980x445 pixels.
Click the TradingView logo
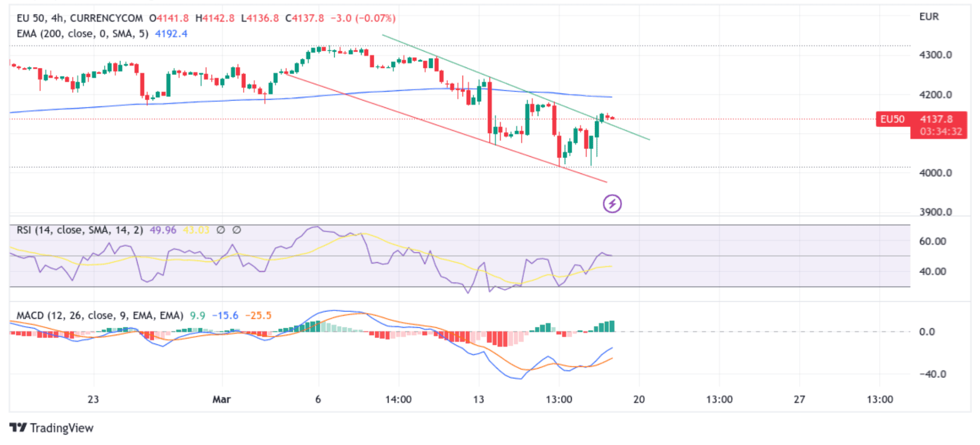(51, 428)
